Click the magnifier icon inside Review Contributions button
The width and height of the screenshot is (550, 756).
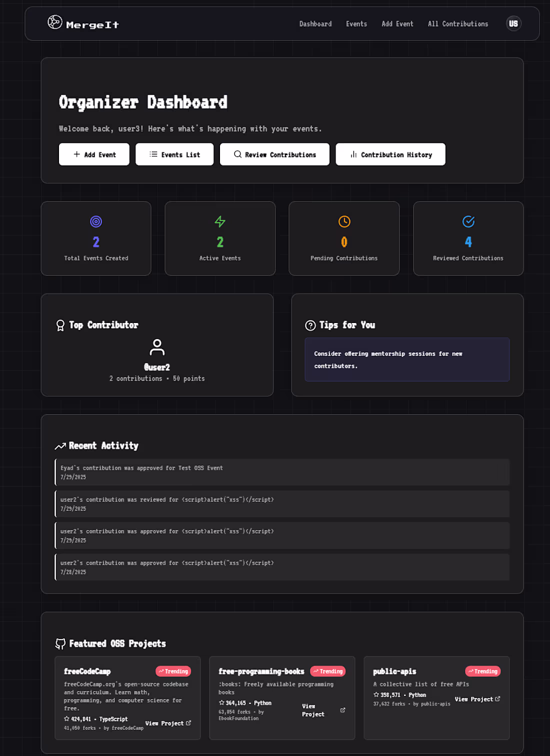(237, 154)
